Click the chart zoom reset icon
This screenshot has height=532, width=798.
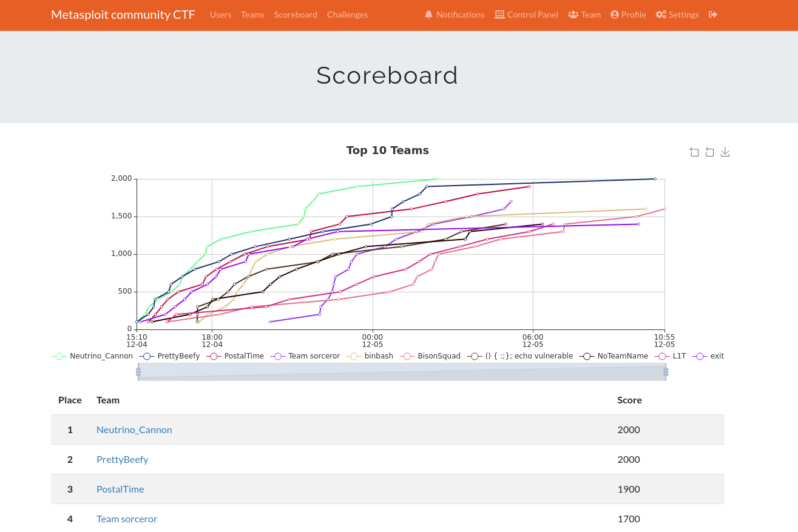coord(709,152)
